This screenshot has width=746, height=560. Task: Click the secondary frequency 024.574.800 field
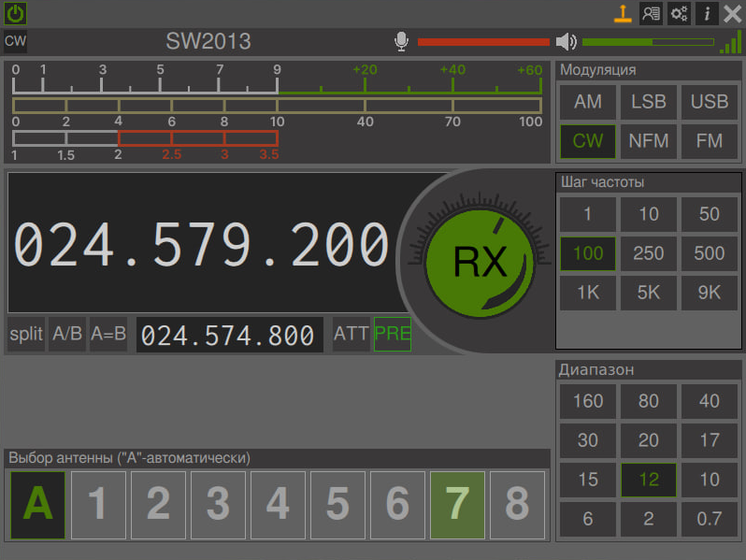point(229,335)
